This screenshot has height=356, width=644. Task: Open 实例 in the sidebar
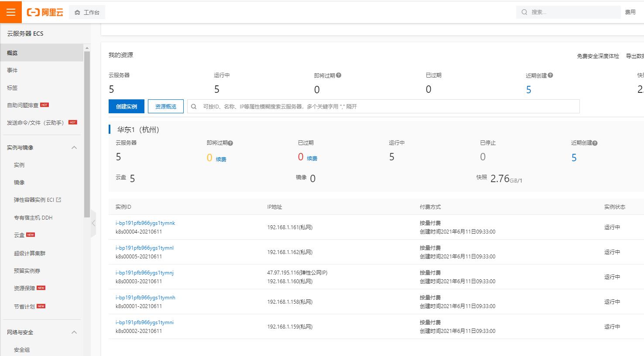point(19,165)
